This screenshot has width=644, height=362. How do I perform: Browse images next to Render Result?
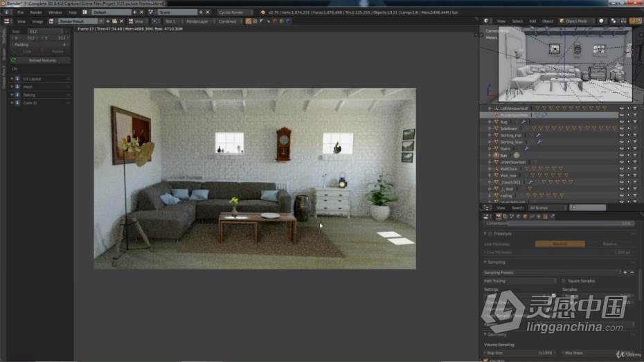pos(51,21)
